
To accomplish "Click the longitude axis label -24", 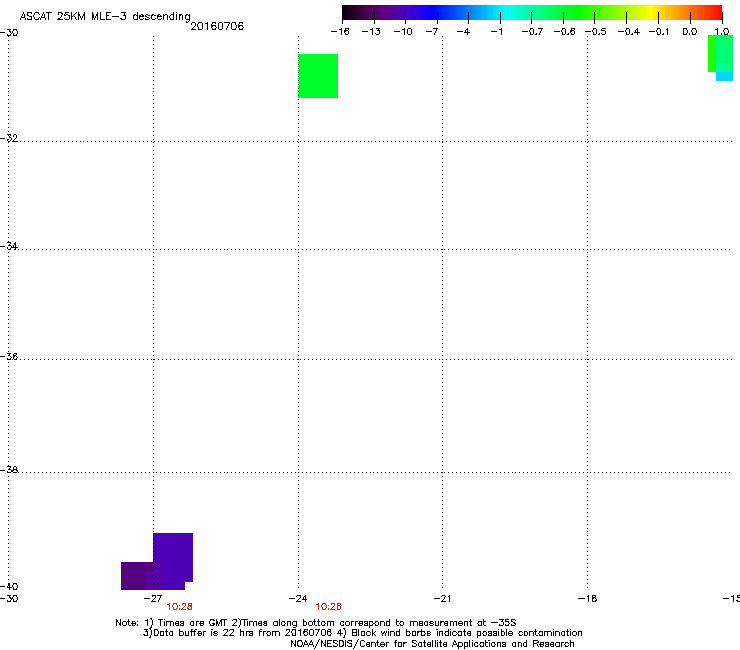I will pos(298,598).
